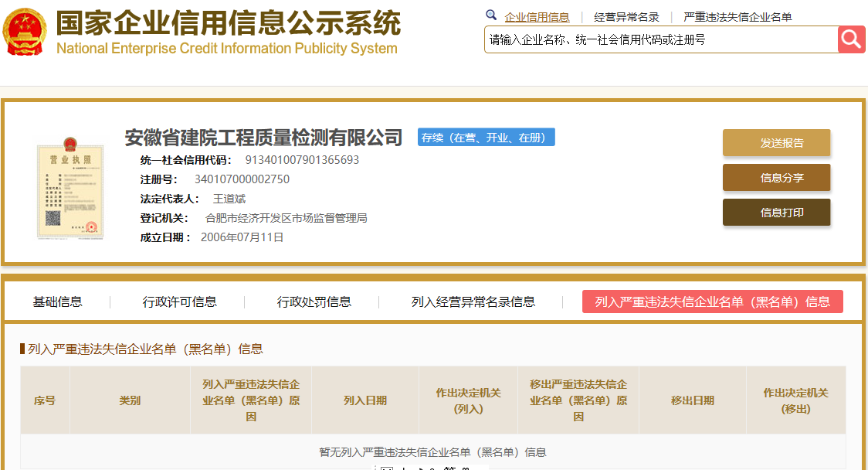868x470 pixels.
Task: Click the 作出决定机关(移出) column header
Action: coord(796,400)
